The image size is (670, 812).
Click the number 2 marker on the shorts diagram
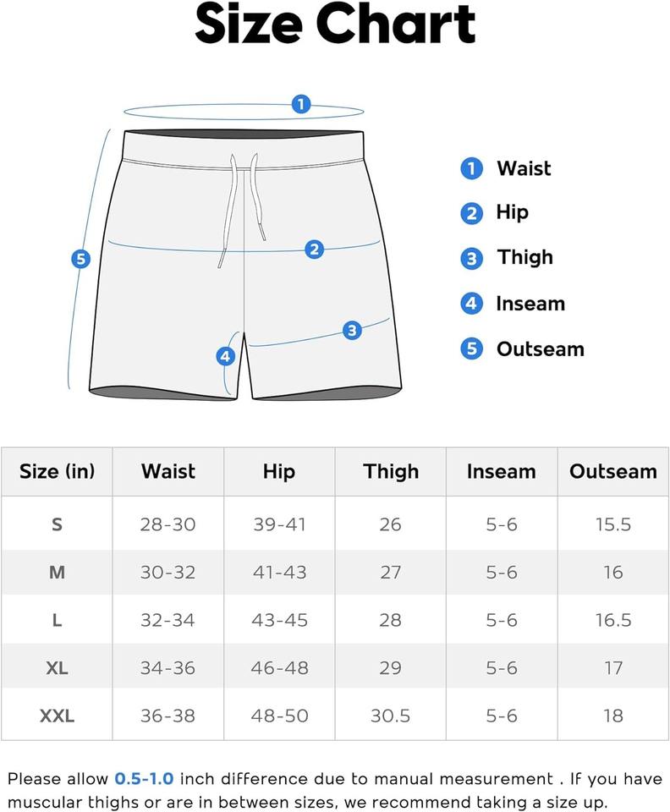314,250
